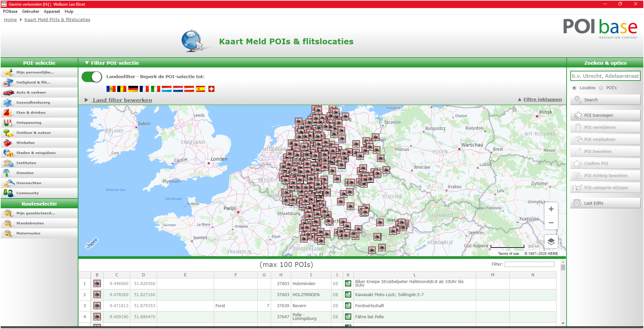
Task: Click Terms of use on map
Action: click(508, 254)
